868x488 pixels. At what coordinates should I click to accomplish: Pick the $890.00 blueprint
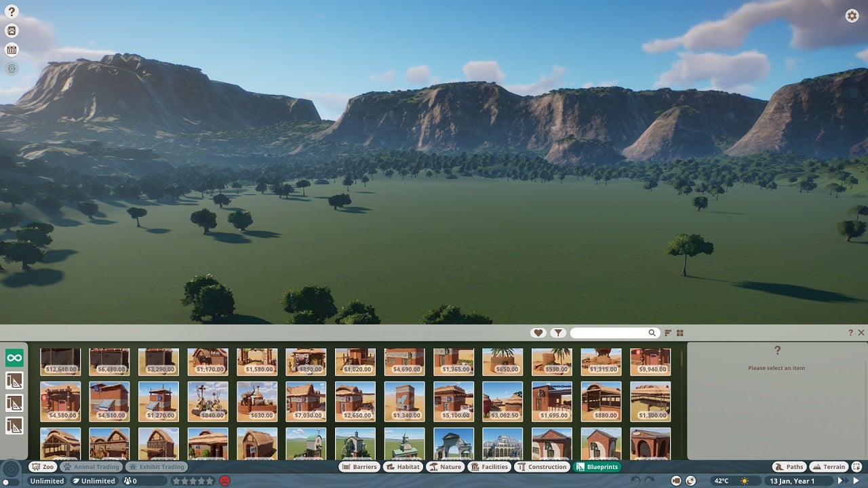click(x=306, y=362)
